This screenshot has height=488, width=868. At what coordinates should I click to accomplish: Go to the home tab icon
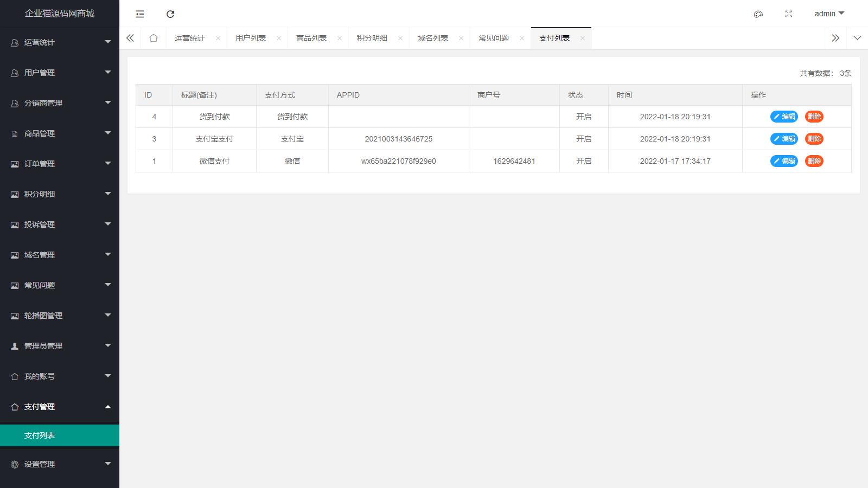154,38
